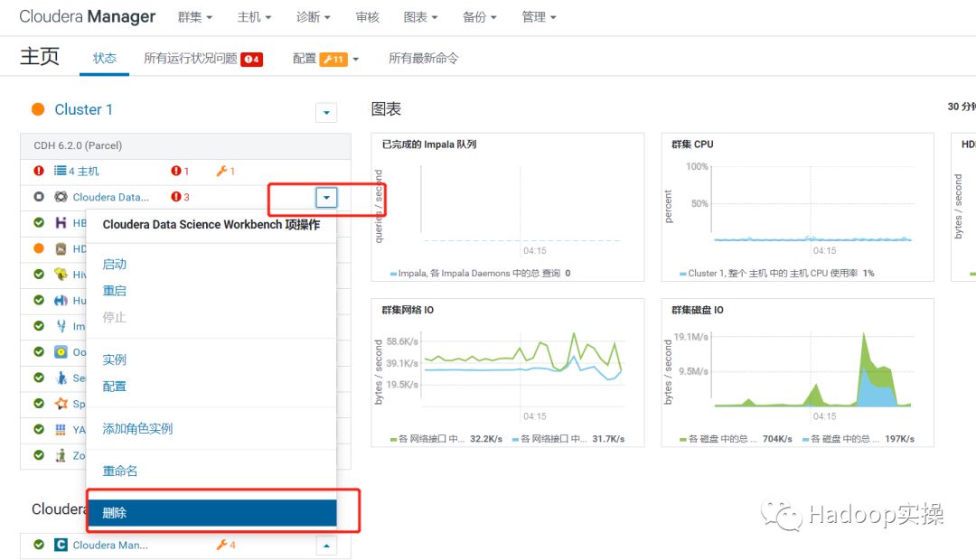Viewport: 976px width, 560px height.
Task: Click the Oozie service icon
Action: 61,352
